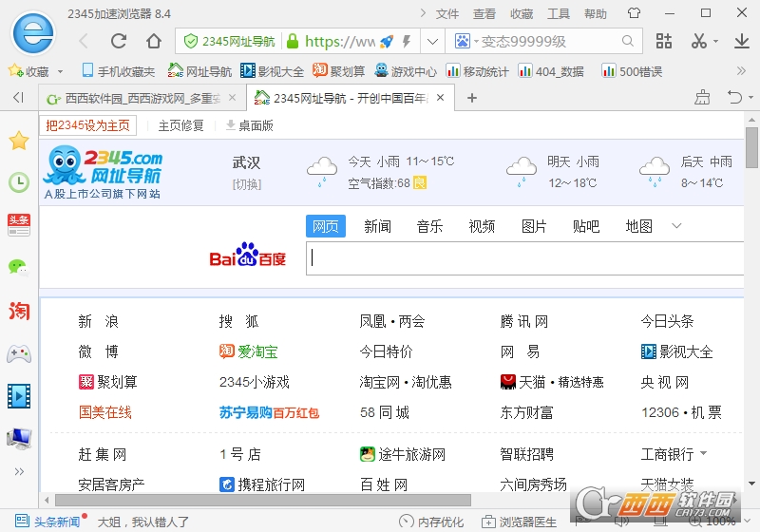This screenshot has height=532, width=760.
Task: Expand more sidebar items chevron
Action: point(19,471)
